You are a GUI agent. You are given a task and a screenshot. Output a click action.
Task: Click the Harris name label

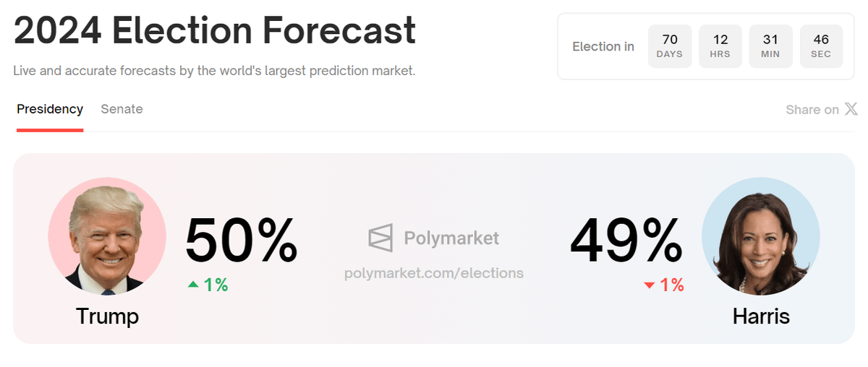point(761,316)
